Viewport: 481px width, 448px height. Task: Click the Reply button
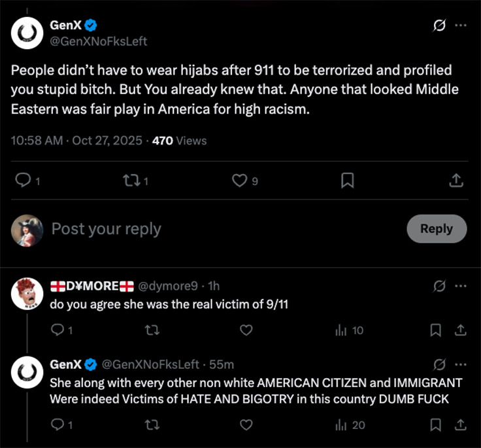point(436,229)
